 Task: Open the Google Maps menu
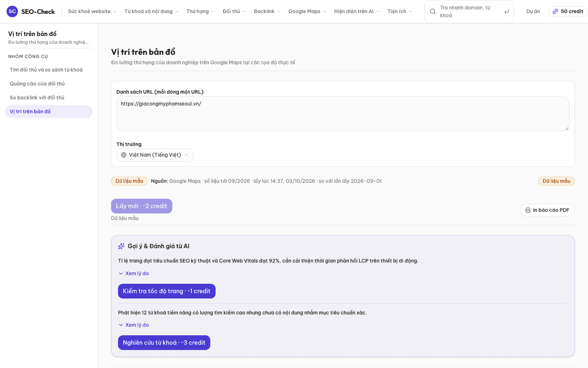(x=307, y=11)
